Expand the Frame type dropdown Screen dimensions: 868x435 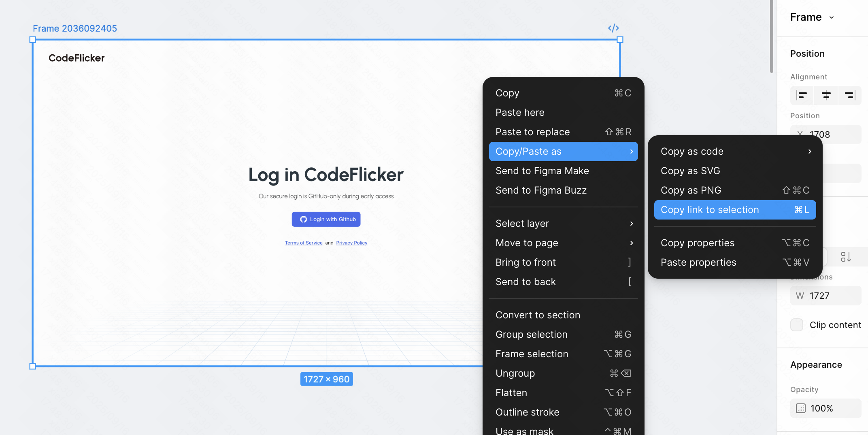[832, 17]
